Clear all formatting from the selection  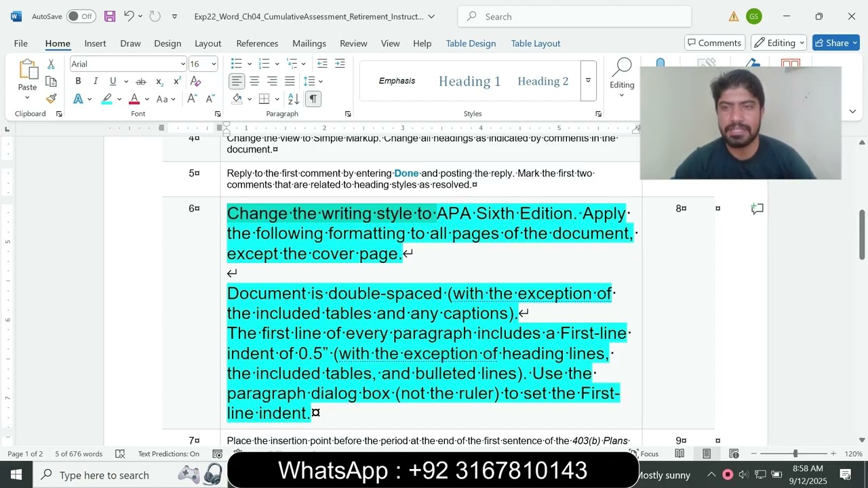(195, 81)
